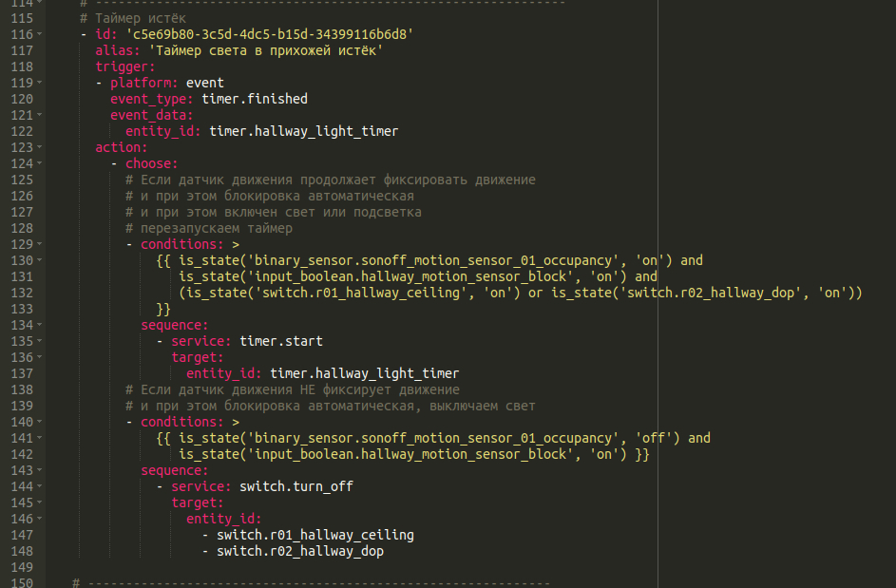
Task: Collapse the choose block at line 124
Action: [39, 163]
